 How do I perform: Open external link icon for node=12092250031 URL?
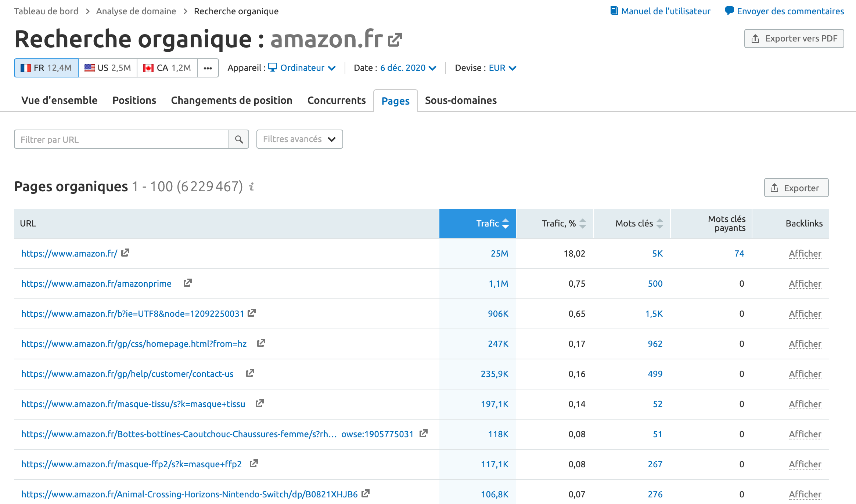252,313
